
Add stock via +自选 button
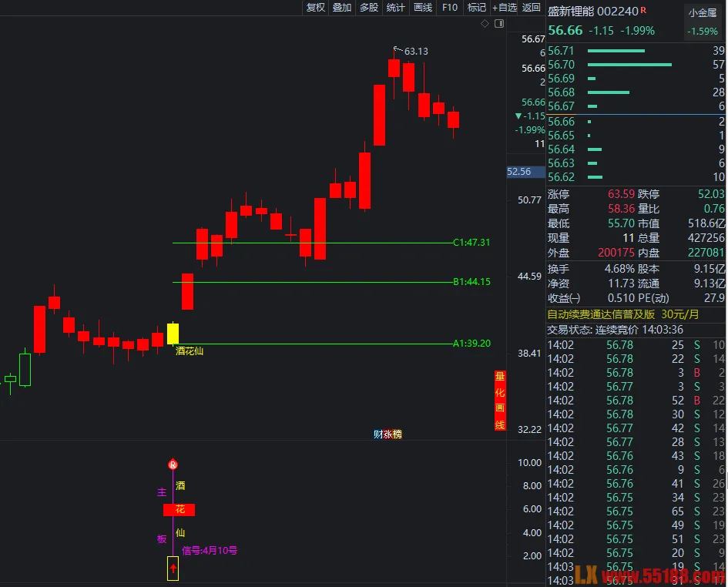(x=505, y=8)
